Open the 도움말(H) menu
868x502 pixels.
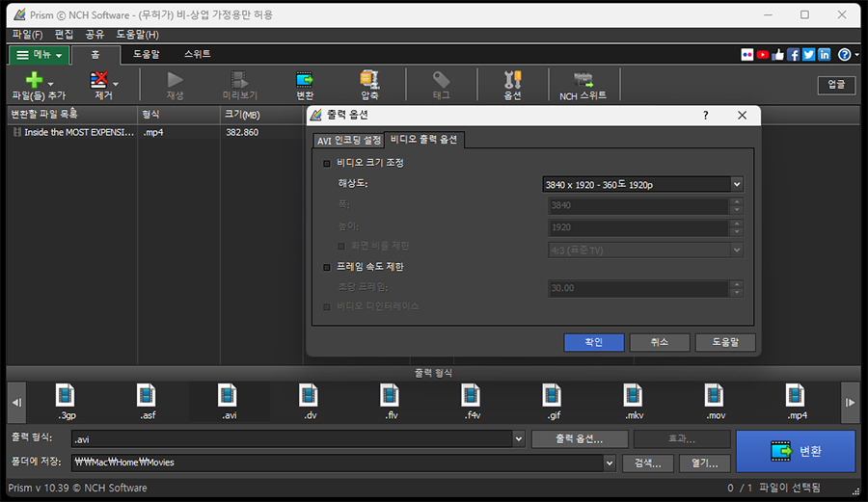[x=137, y=35]
